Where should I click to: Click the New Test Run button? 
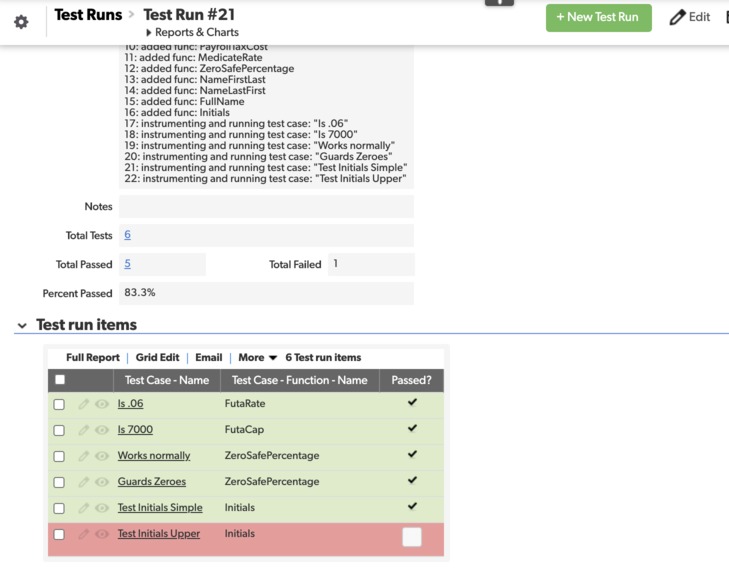pos(598,18)
